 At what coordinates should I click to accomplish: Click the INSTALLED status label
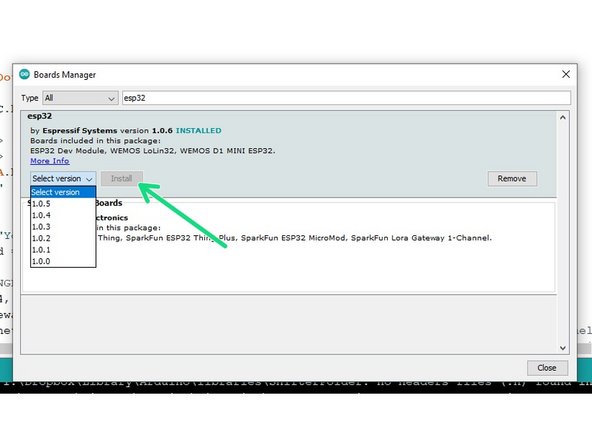(199, 131)
